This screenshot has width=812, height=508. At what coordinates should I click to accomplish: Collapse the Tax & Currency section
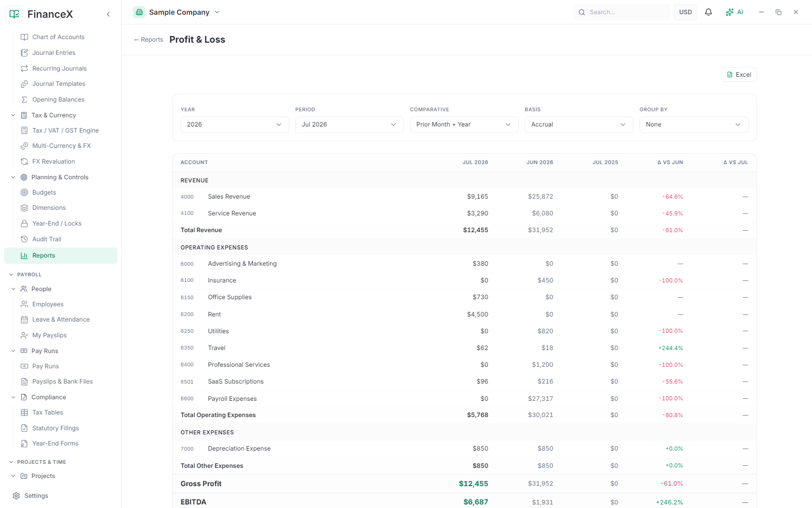point(13,115)
